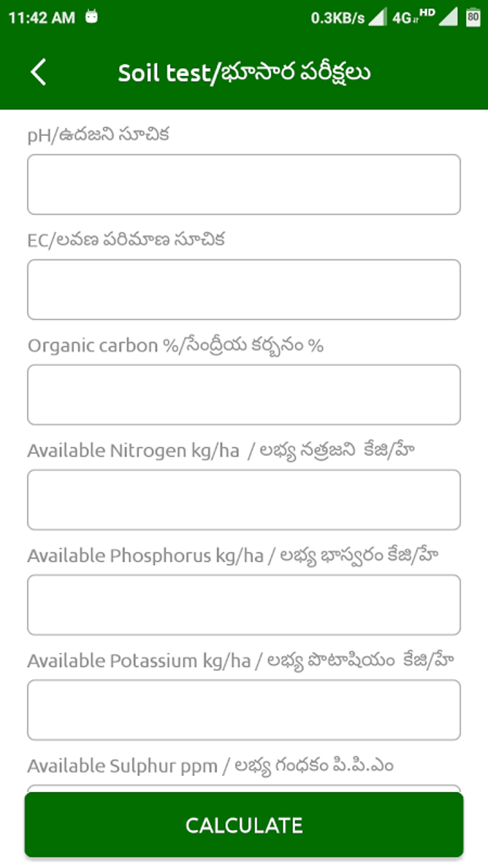This screenshot has width=488, height=868.
Task: Click the Organic carbon % input box
Action: (x=244, y=395)
